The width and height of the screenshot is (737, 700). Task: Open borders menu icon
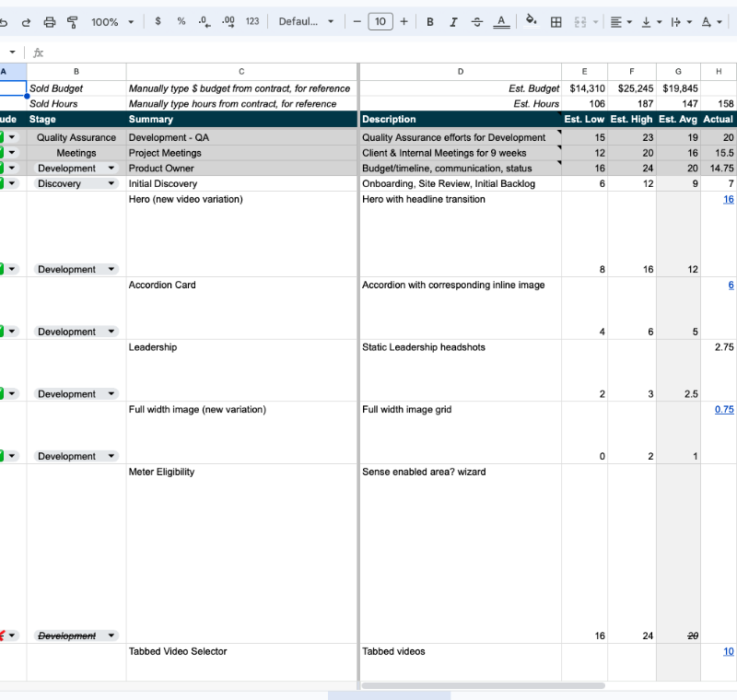coord(556,22)
